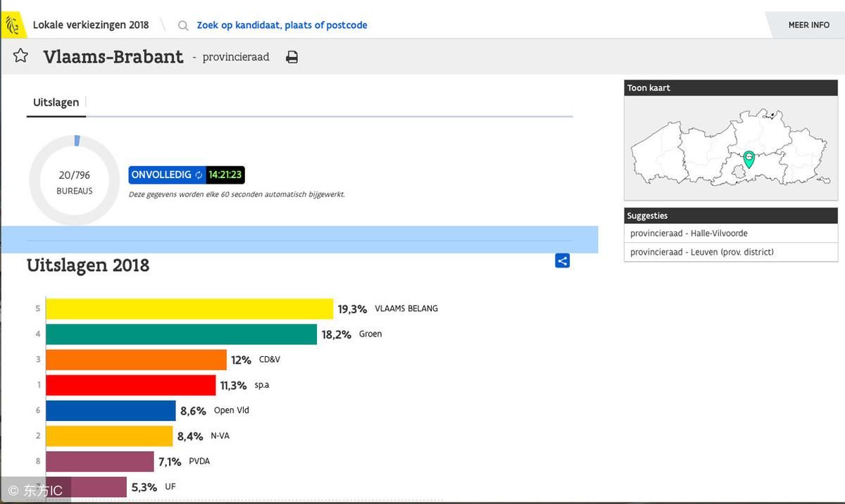Viewport: 845px width, 504px height.
Task: Click the refresh icon in ONVOLLEDIG badge
Action: coord(199,175)
